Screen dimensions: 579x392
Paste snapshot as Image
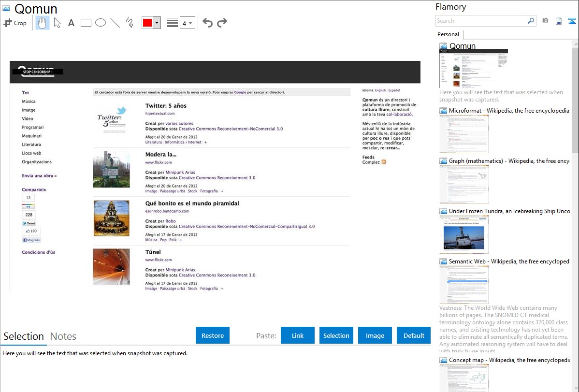coord(375,335)
